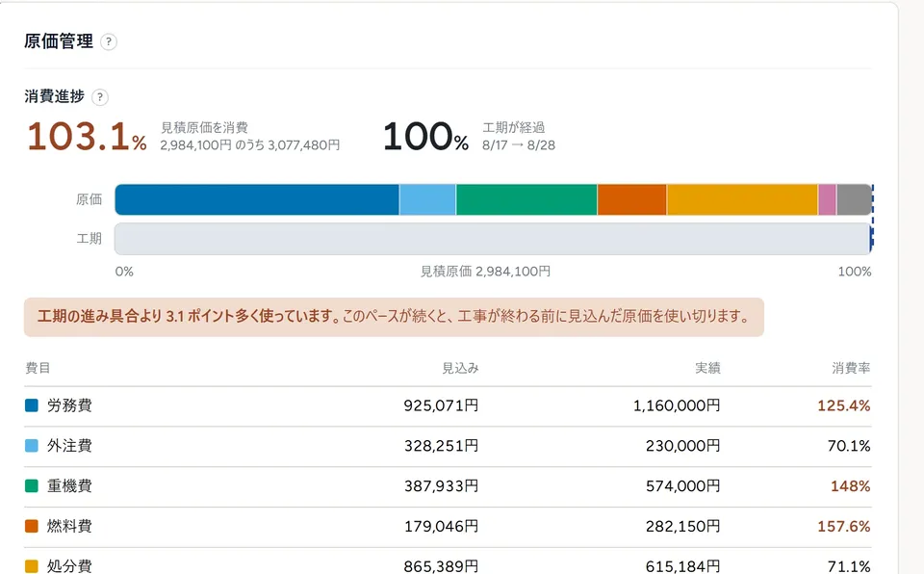Click the green 重機費 bar segment

click(526, 199)
